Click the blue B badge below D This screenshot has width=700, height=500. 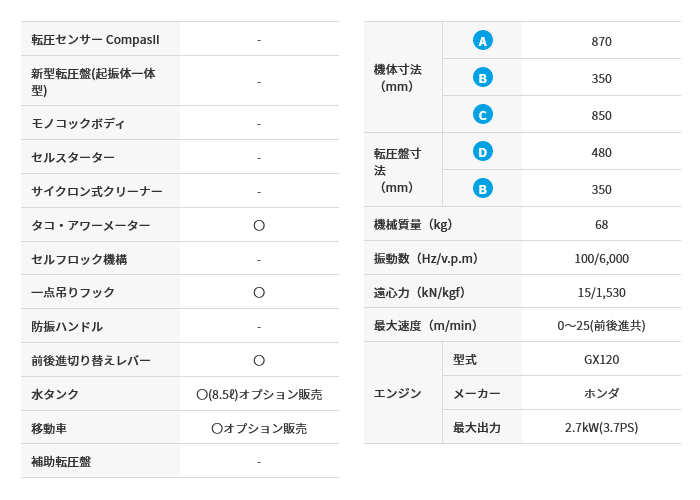483,188
